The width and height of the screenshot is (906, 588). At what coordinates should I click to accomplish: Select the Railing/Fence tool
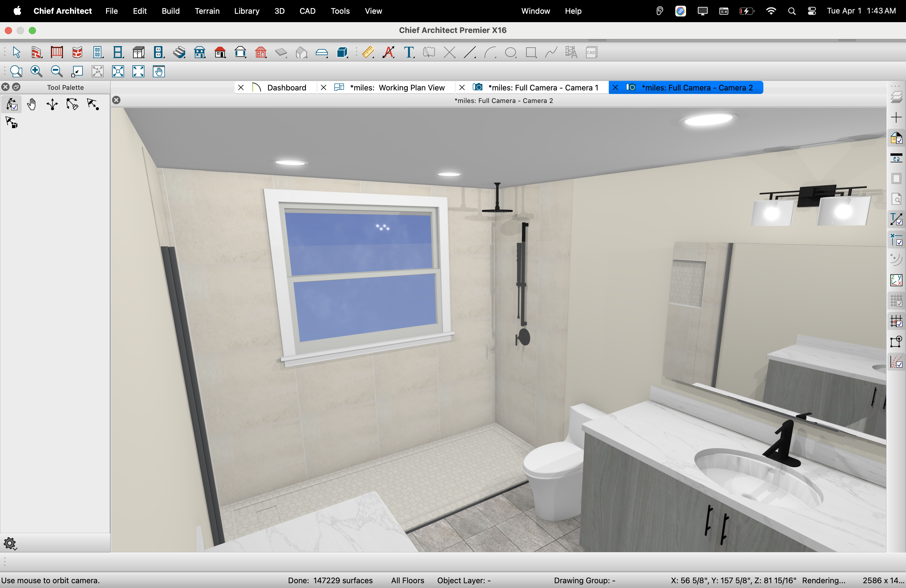(57, 52)
